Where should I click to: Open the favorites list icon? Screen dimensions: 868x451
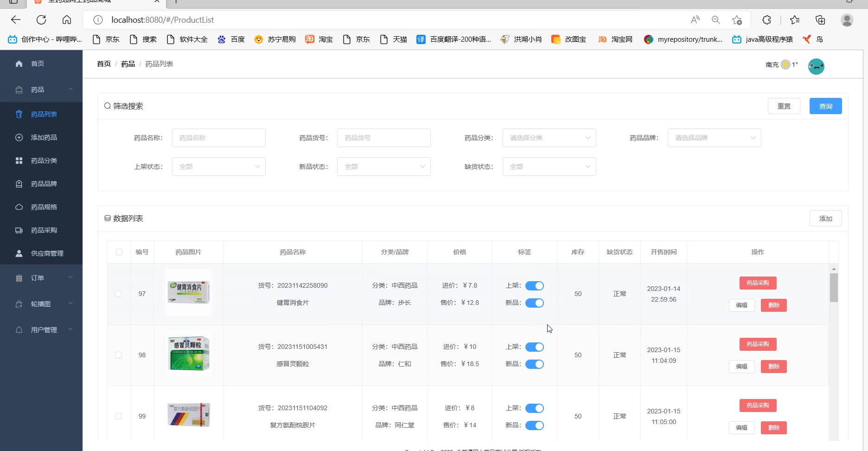pos(795,20)
